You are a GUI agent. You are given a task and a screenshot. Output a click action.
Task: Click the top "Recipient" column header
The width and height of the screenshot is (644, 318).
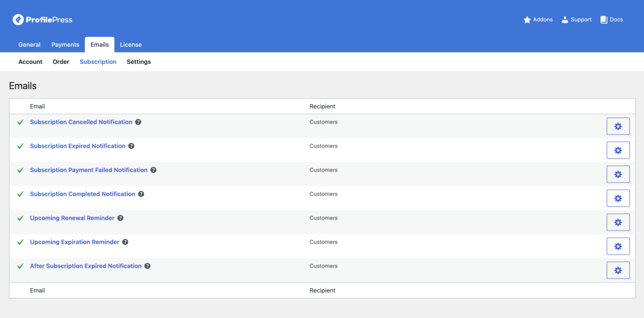pyautogui.click(x=322, y=106)
